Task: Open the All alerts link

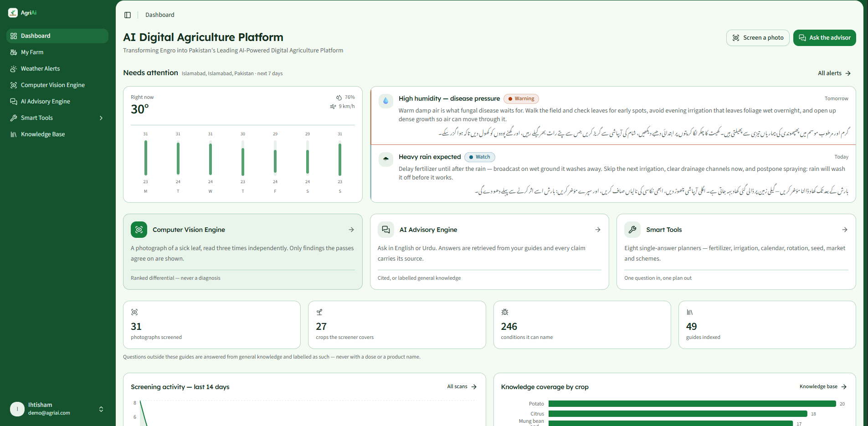Action: (834, 73)
